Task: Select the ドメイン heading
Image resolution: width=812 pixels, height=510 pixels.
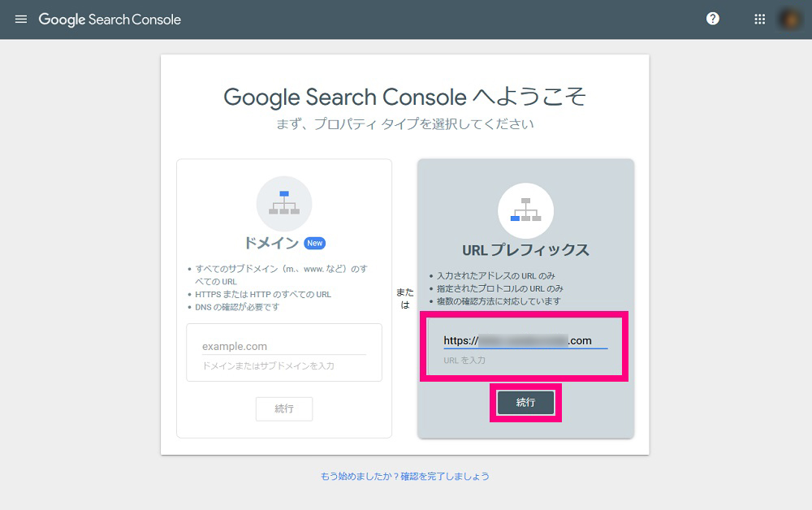Action: [271, 243]
